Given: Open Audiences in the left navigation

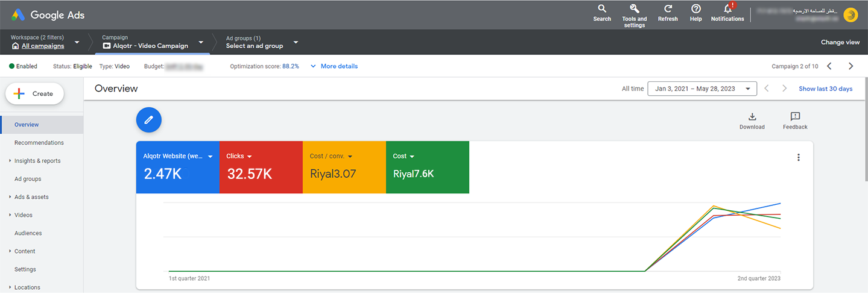Looking at the screenshot, I should tap(28, 233).
